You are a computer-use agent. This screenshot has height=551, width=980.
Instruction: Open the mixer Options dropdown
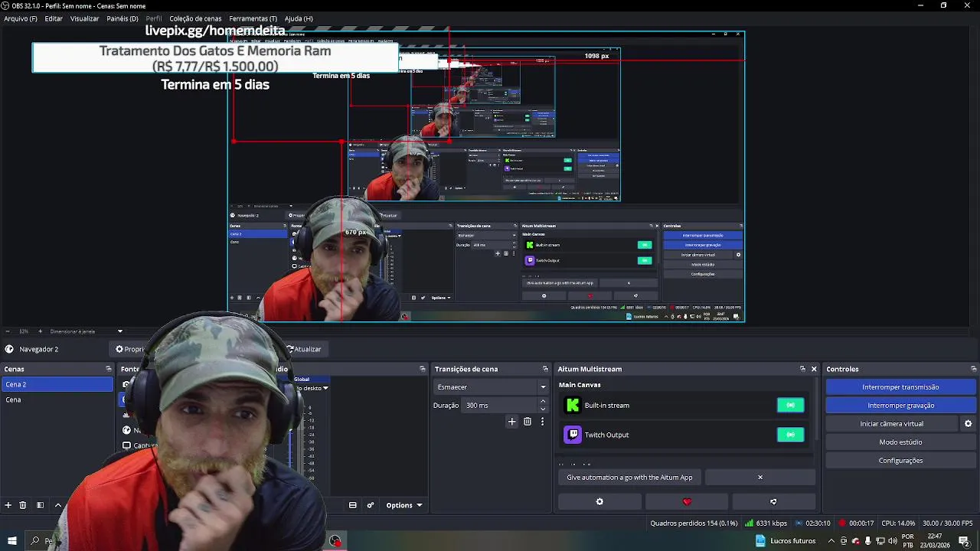tap(404, 505)
